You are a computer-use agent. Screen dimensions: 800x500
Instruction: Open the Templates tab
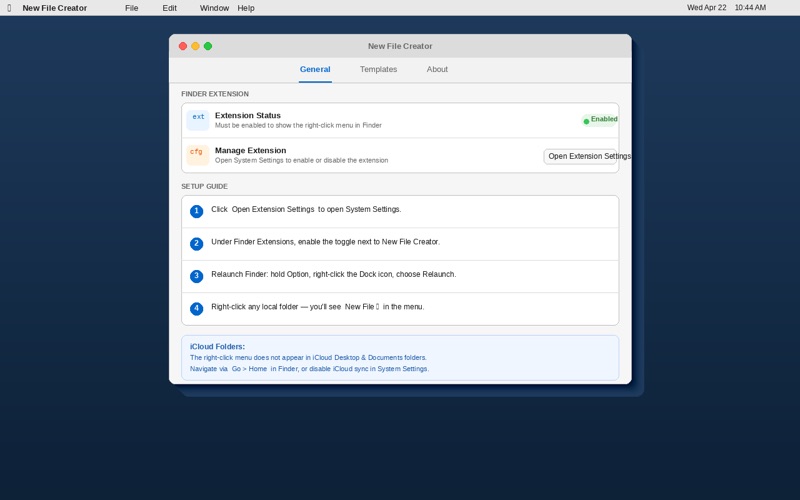(378, 69)
